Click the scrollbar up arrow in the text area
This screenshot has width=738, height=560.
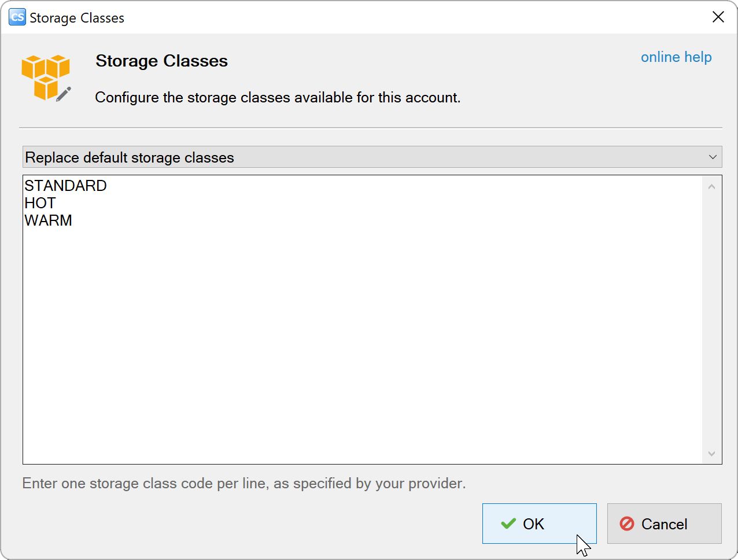click(711, 186)
